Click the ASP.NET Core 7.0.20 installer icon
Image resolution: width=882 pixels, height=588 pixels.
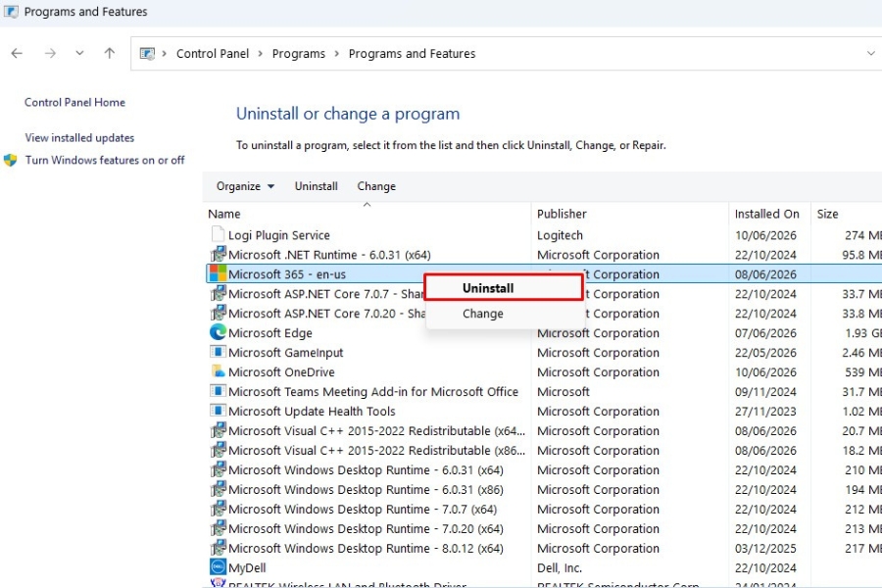218,314
